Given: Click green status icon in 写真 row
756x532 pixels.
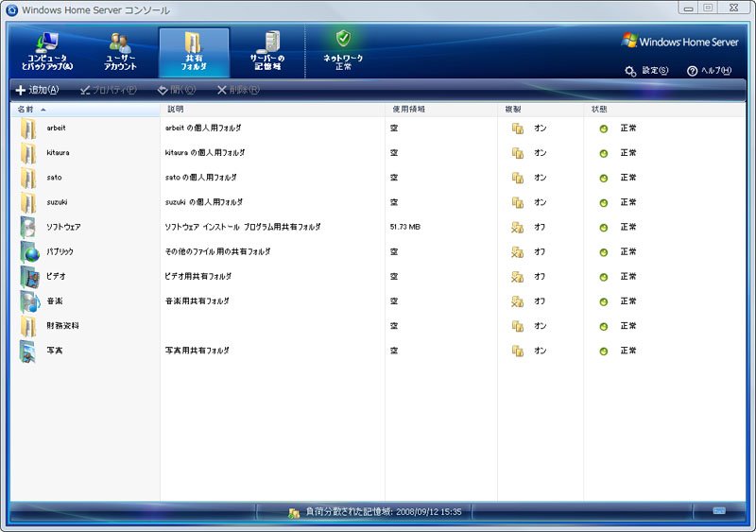Looking at the screenshot, I should (603, 352).
